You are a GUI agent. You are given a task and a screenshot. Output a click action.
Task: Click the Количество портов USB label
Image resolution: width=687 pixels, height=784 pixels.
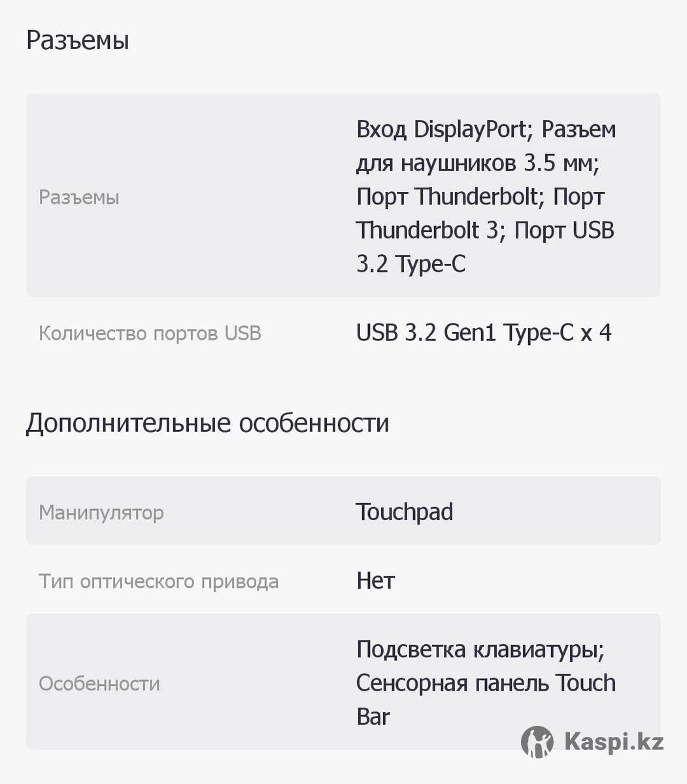tap(150, 333)
